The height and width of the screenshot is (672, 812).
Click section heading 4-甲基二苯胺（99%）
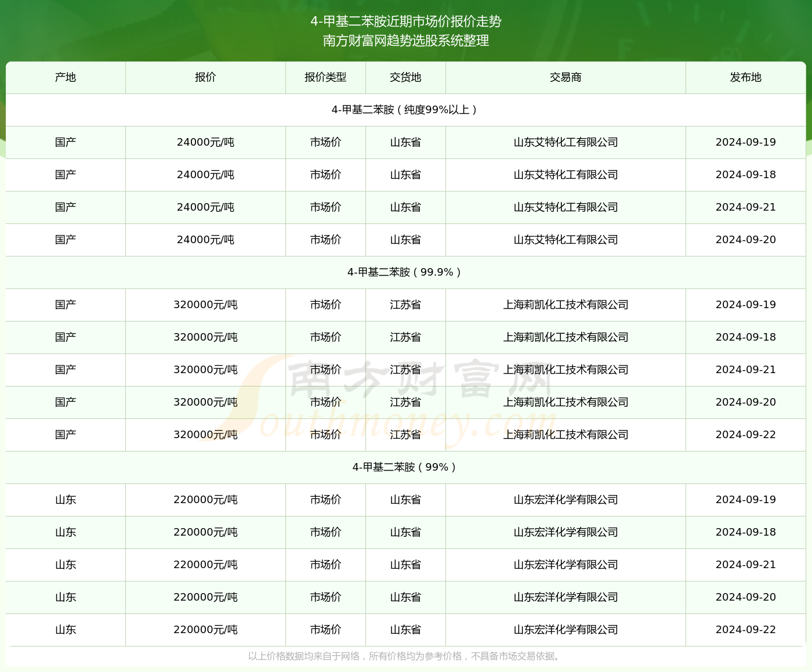[x=405, y=467]
